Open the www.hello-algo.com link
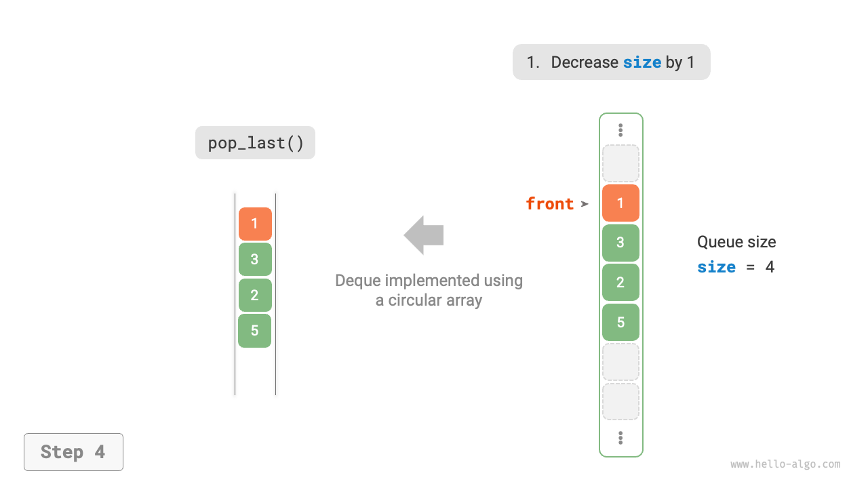 point(785,464)
